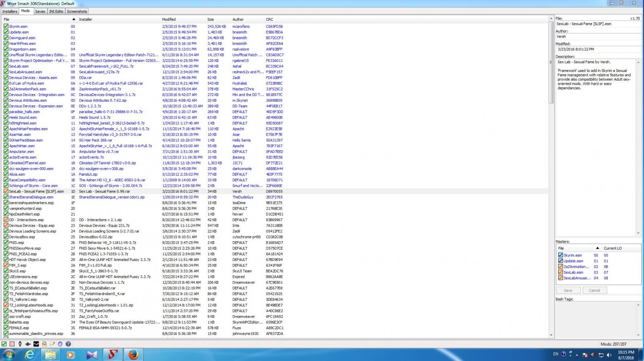This screenshot has height=361, width=644.
Task: Click the black envelope-like icon in status bar
Action: (x=36, y=344)
